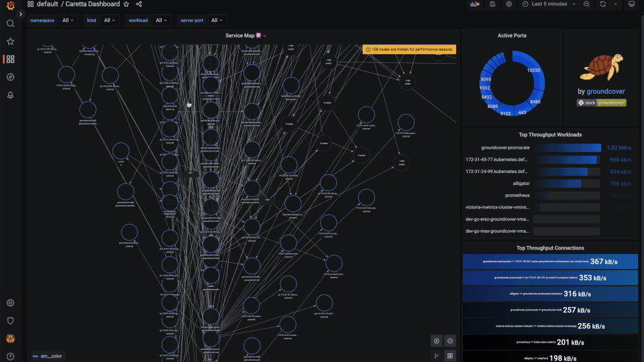
Task: Open the Explore compass icon
Action: tap(10, 77)
